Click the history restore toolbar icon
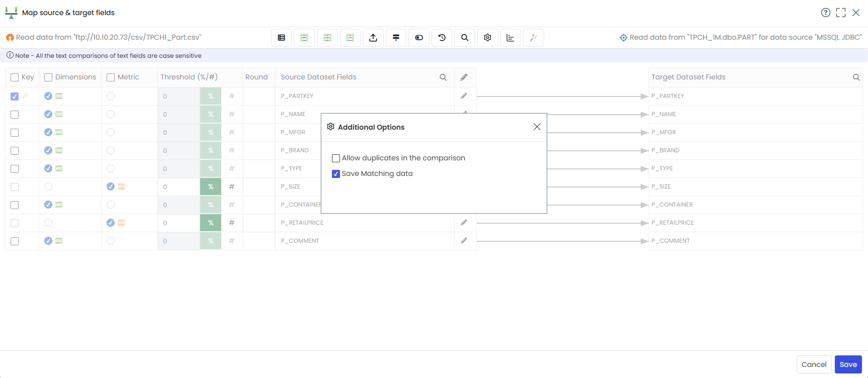Image resolution: width=868 pixels, height=378 pixels. 442,38
